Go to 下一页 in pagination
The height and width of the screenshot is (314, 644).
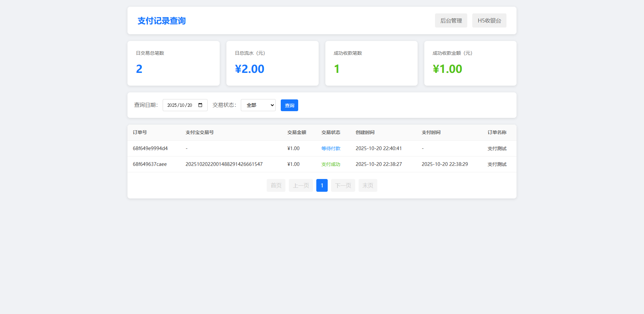click(343, 185)
